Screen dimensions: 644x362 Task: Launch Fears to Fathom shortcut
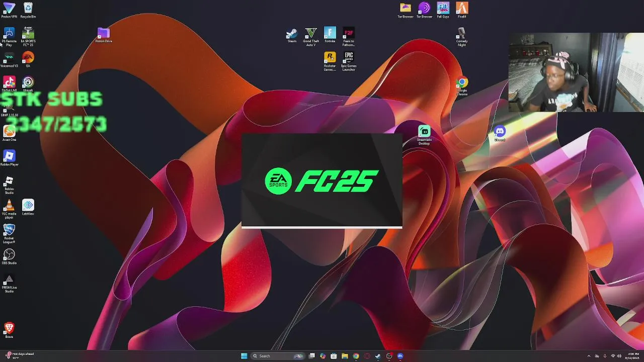click(349, 37)
